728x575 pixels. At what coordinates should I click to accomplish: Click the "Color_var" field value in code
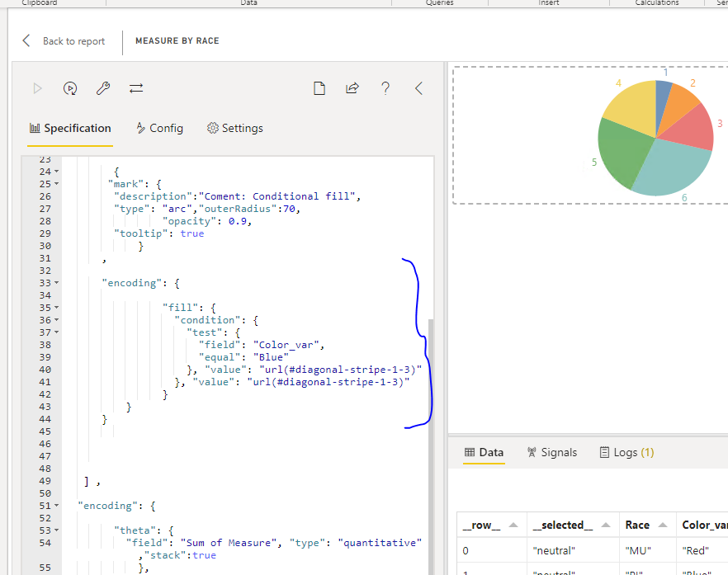click(286, 345)
